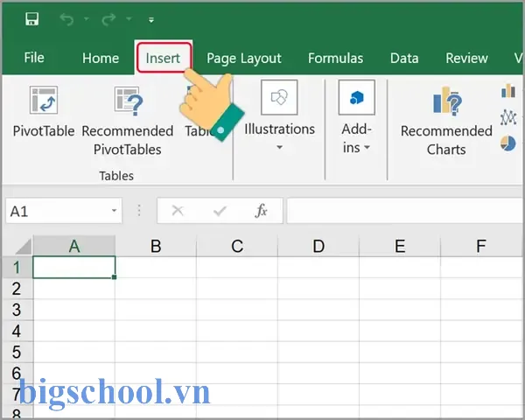Select column F header

click(x=481, y=246)
